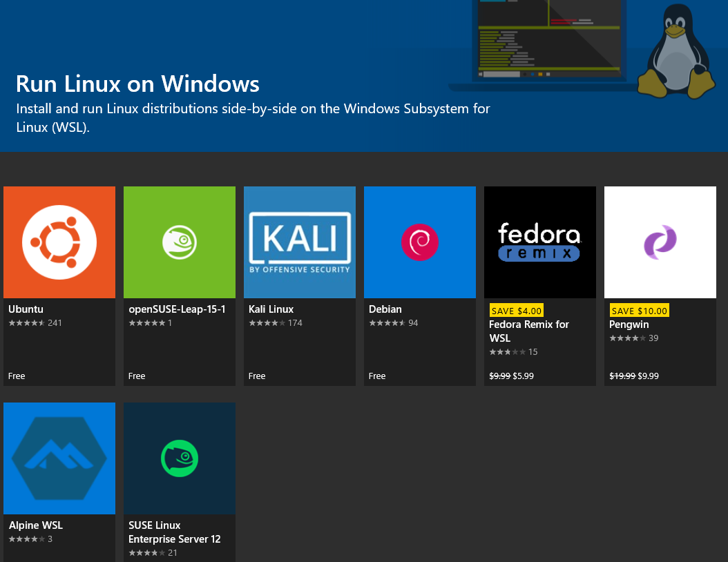The width and height of the screenshot is (728, 562).
Task: Open the openSUSE-Leap-15-1 green logo tile
Action: [180, 242]
